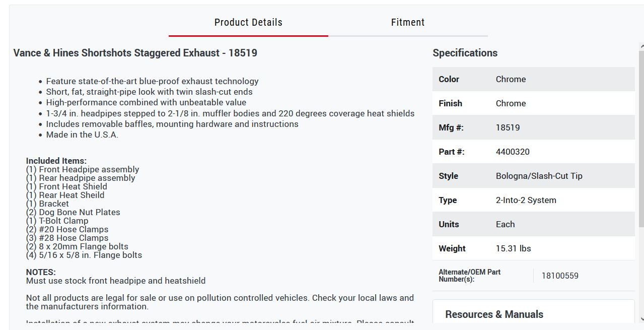The height and width of the screenshot is (330, 644).
Task: Click the scrollbar up arrow
Action: click(x=641, y=46)
